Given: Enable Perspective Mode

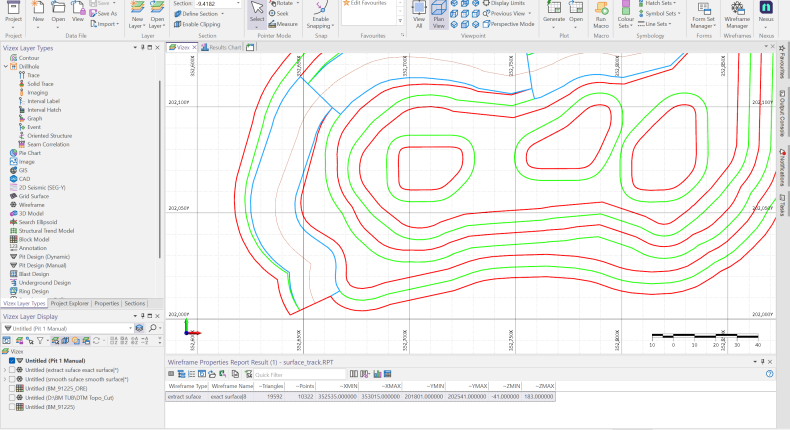Looking at the screenshot, I should pos(508,24).
